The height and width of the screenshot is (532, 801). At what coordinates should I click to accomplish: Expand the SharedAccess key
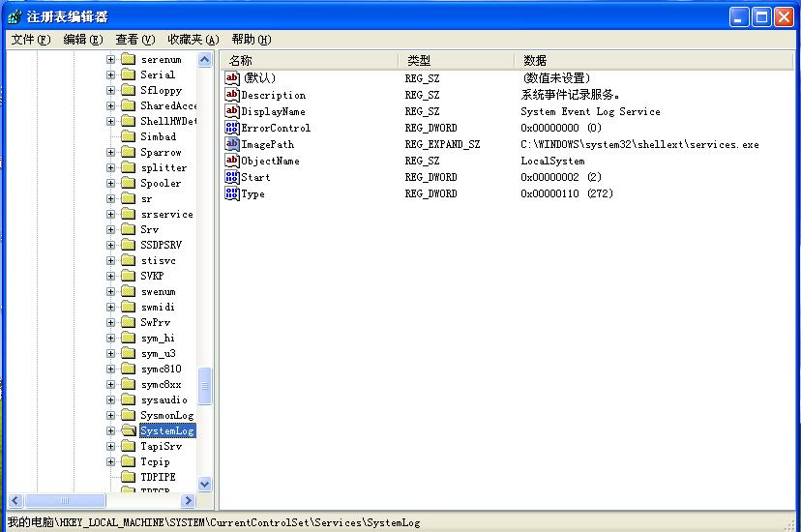(110, 105)
